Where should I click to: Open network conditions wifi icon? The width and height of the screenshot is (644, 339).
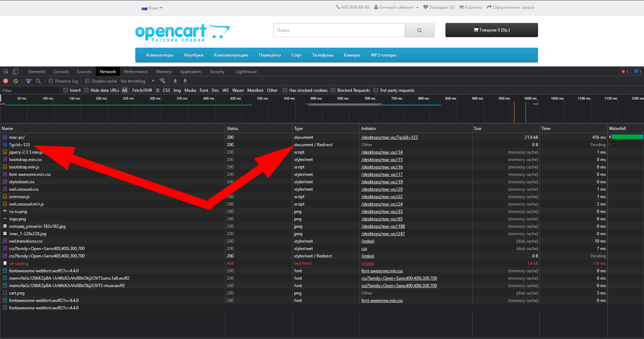coord(163,81)
